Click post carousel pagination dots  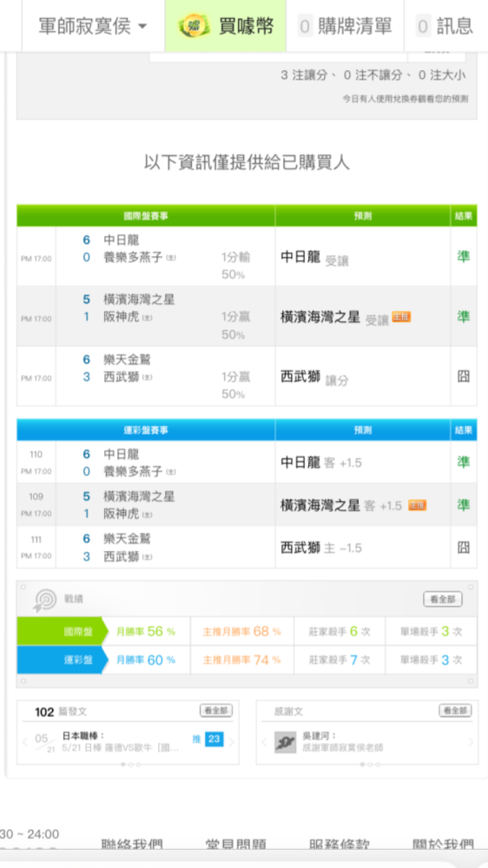[131, 765]
